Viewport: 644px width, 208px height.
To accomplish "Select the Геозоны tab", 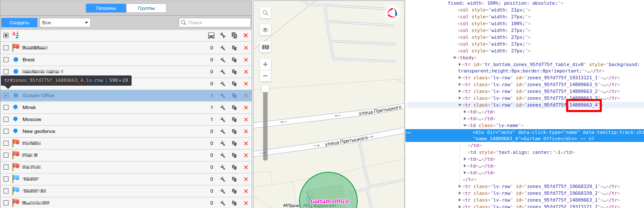I will [x=106, y=8].
